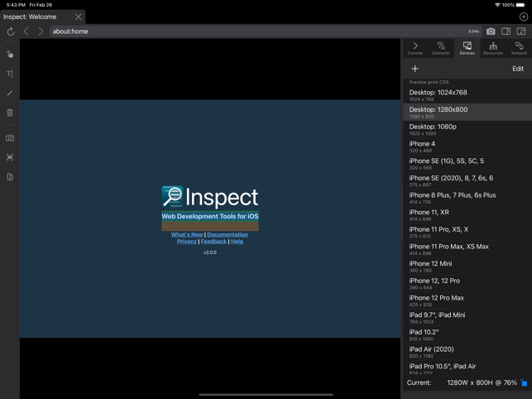Select the iPad Air (2020) device
Image resolution: width=532 pixels, height=399 pixels.
coord(467,352)
